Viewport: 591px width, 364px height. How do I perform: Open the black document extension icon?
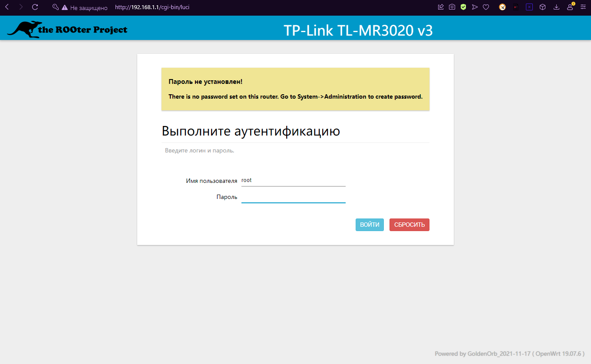pyautogui.click(x=516, y=7)
